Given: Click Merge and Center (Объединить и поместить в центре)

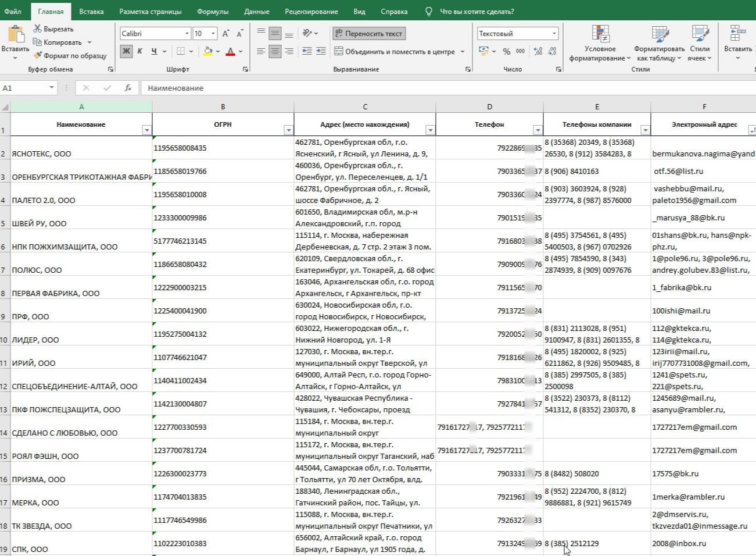Looking at the screenshot, I should tap(395, 51).
